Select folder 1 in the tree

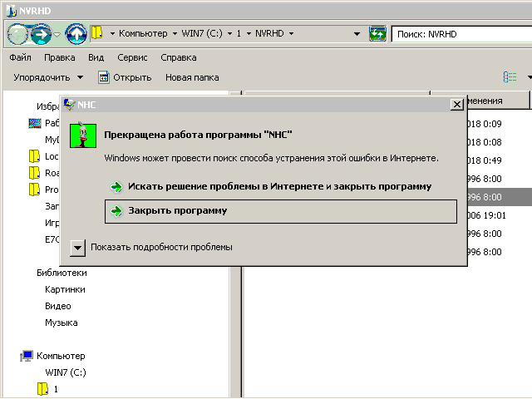point(56,389)
